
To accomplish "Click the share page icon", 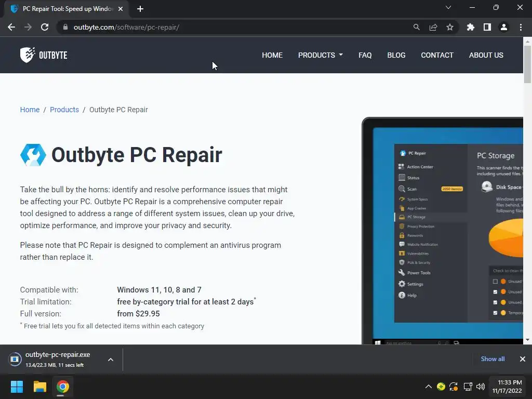I will coord(433,27).
